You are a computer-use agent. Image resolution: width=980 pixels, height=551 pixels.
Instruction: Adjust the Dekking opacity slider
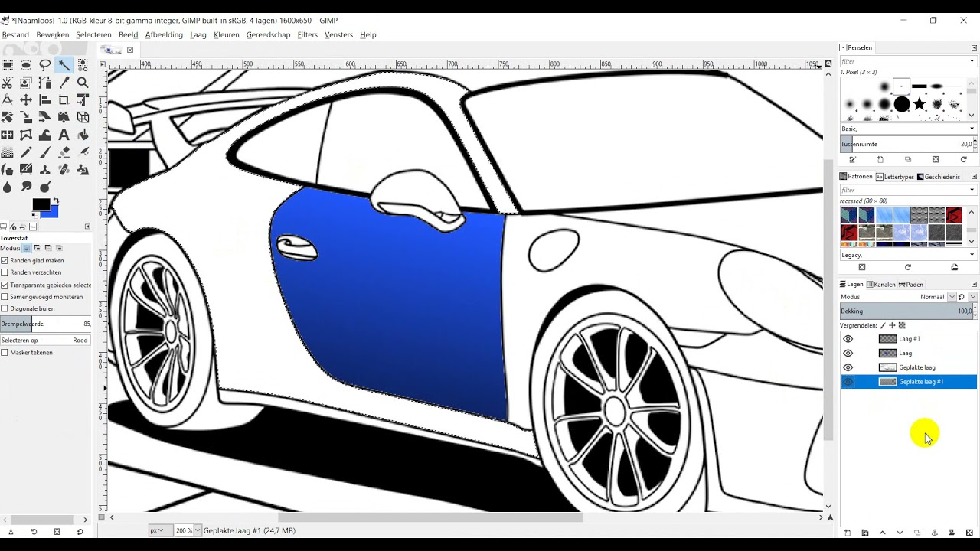[906, 311]
